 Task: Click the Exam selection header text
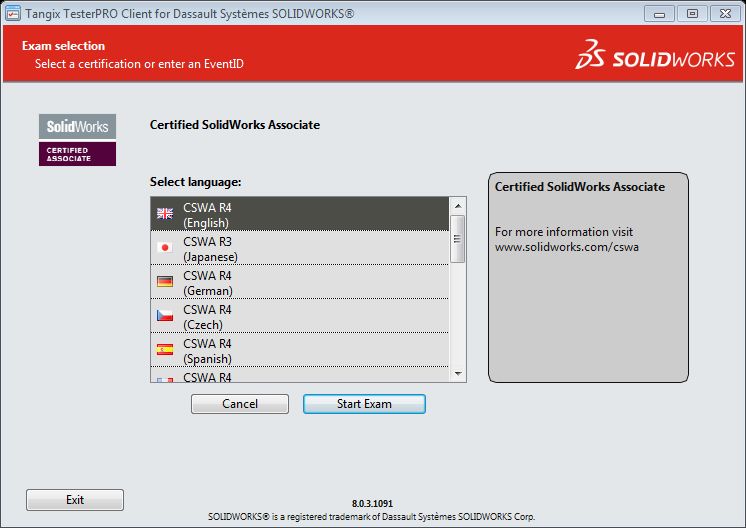pyautogui.click(x=63, y=46)
